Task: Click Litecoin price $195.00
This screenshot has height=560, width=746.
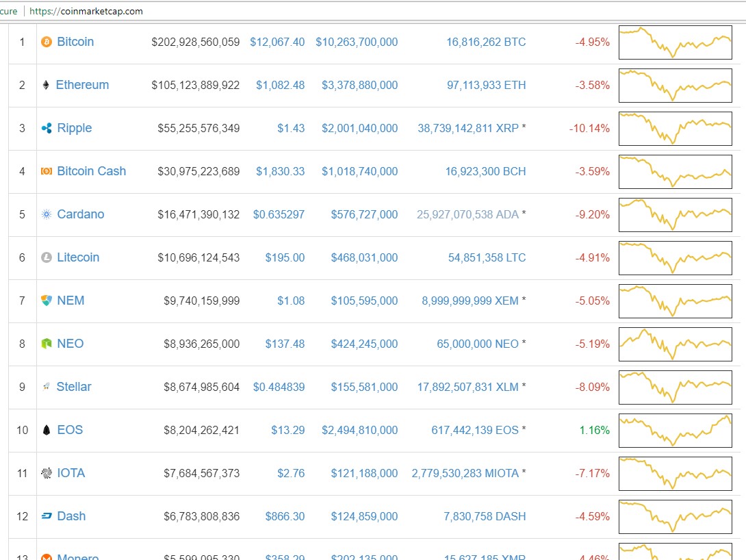Action: [x=285, y=258]
